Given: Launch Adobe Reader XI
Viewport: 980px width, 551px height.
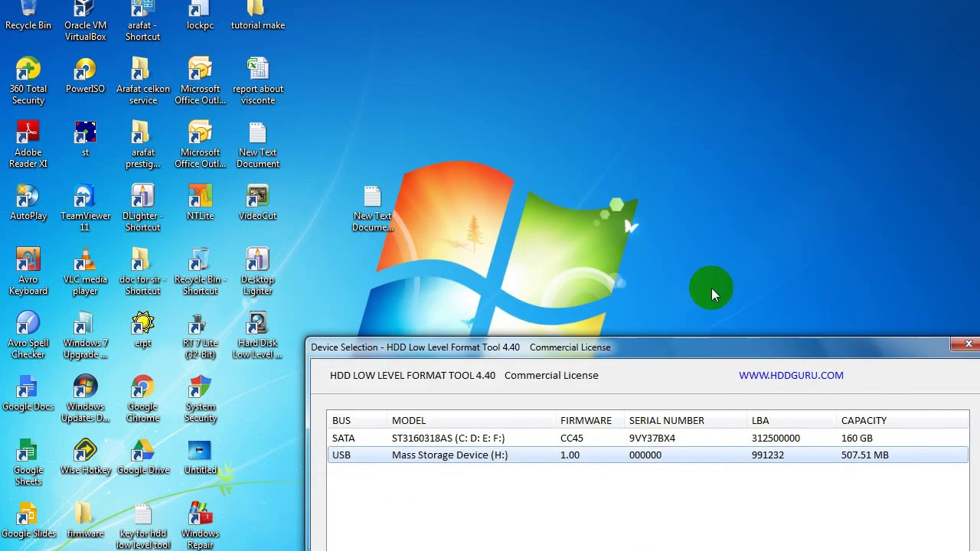Looking at the screenshot, I should point(28,144).
